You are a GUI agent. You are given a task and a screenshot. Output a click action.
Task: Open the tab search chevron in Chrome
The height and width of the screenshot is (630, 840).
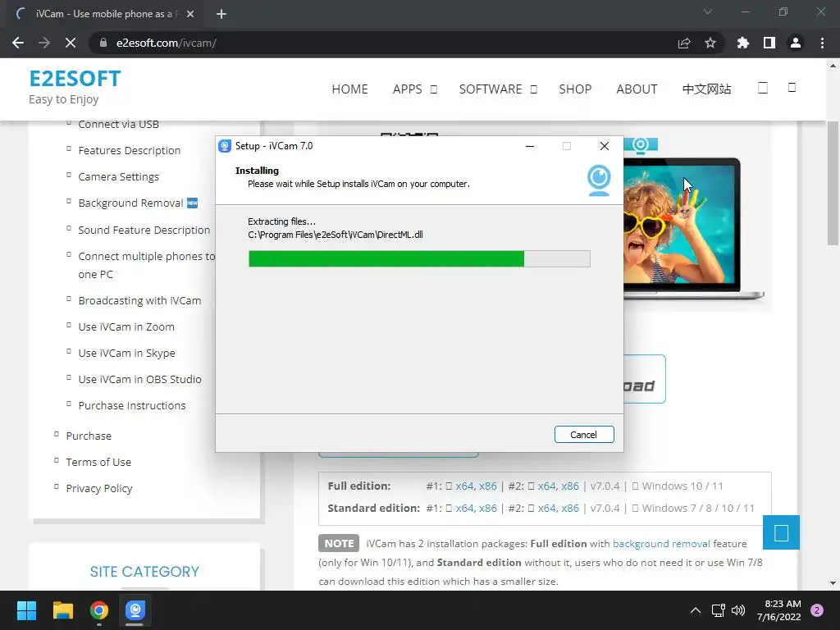pyautogui.click(x=708, y=11)
